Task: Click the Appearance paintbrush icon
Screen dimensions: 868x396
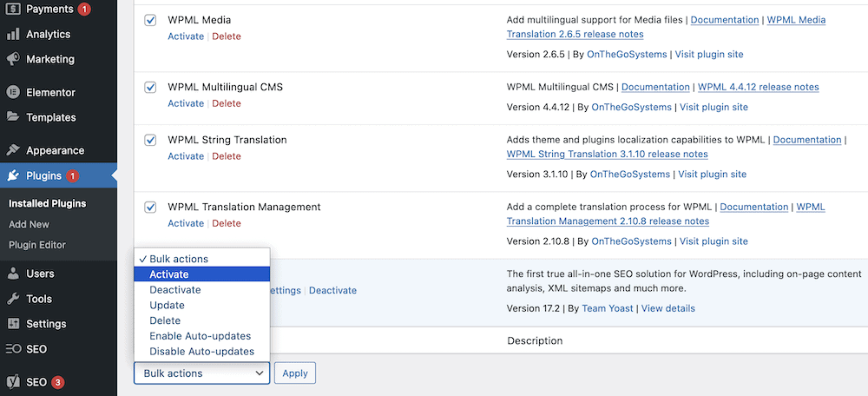Action: [x=13, y=150]
